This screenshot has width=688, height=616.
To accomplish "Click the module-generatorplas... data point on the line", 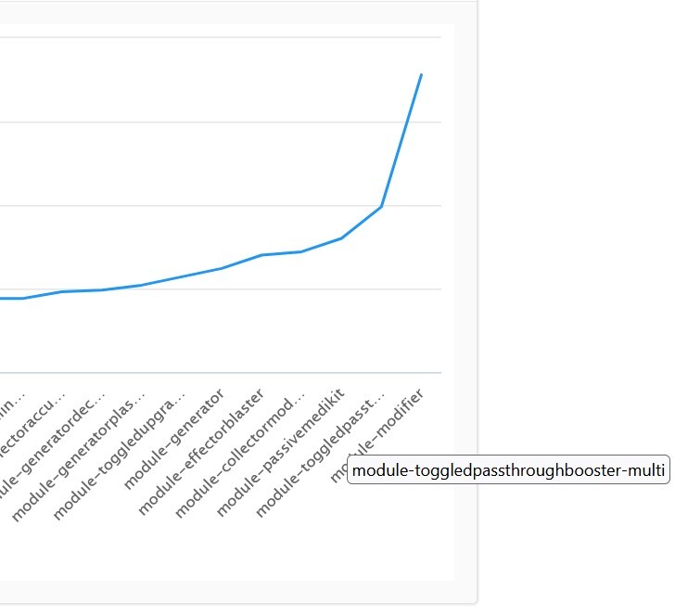I will [x=142, y=285].
